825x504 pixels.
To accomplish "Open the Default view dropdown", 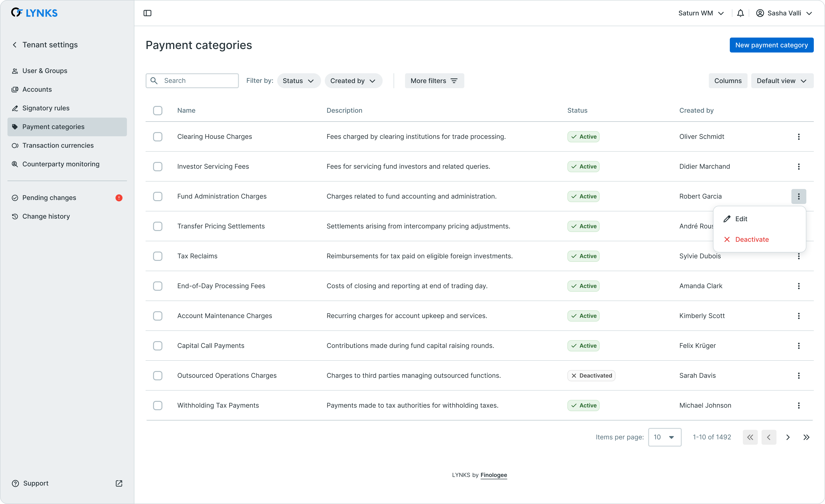I will coord(782,81).
